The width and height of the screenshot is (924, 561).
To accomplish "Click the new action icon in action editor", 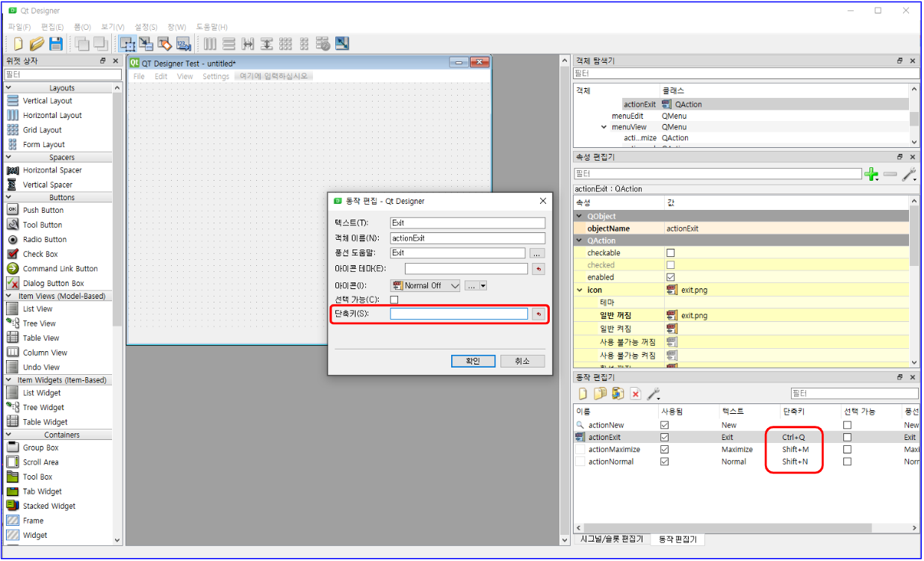I will (583, 394).
